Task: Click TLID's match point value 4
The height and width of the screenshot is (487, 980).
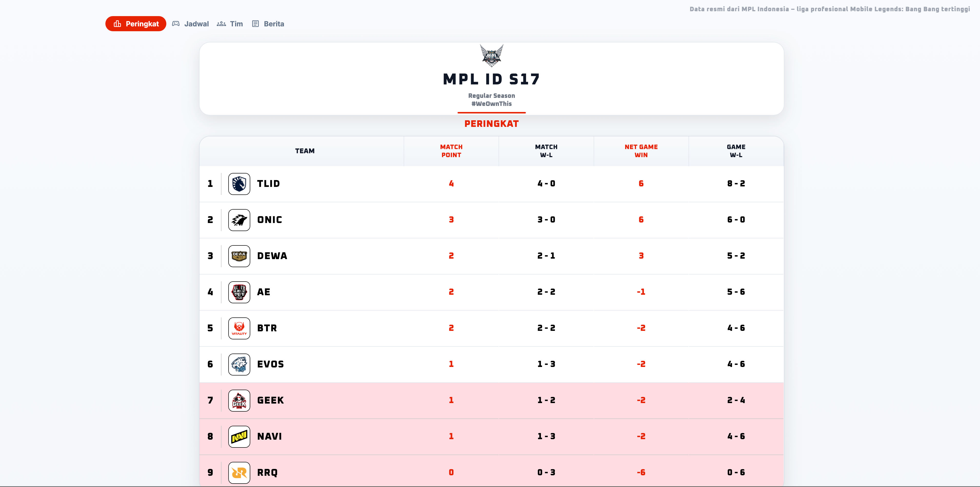Action: [451, 184]
